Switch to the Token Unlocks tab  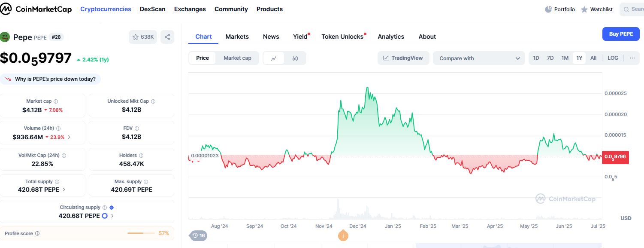[x=342, y=37]
